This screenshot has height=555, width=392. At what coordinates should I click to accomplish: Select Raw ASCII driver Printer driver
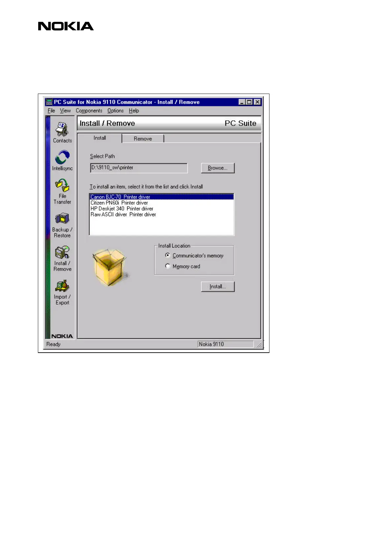162,215
